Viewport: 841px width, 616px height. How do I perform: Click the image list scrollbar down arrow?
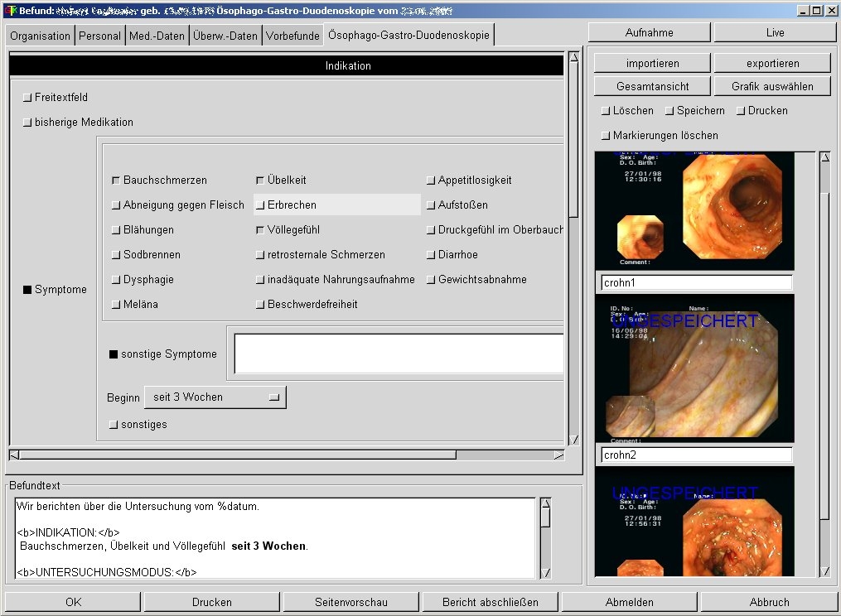[825, 571]
